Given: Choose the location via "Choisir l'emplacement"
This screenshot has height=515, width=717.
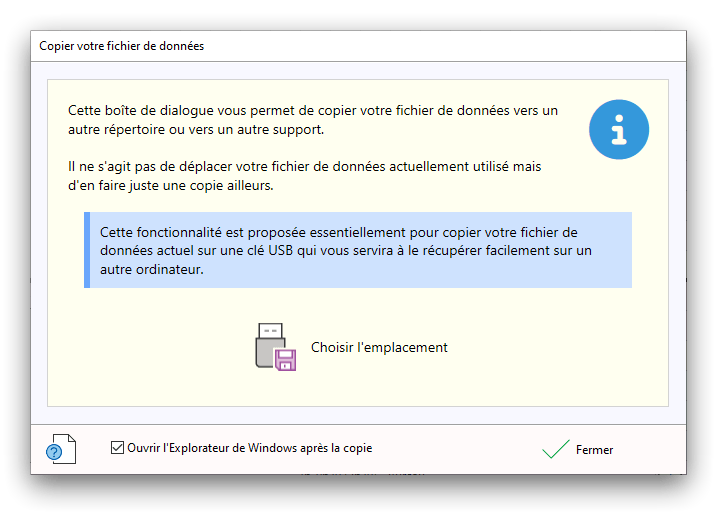Looking at the screenshot, I should coord(379,348).
